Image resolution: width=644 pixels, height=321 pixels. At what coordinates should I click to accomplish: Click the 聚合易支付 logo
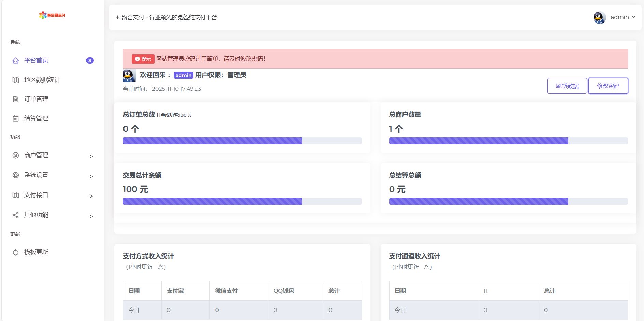pyautogui.click(x=52, y=15)
